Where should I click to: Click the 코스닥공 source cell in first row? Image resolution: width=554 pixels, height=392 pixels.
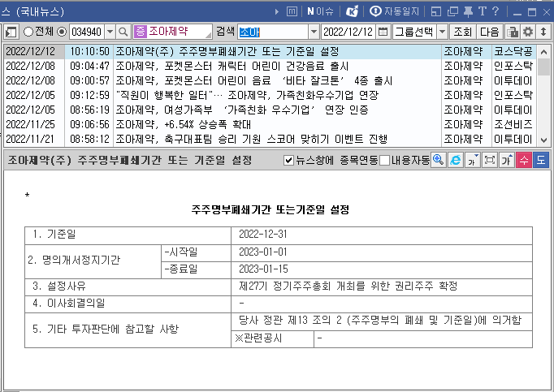click(x=513, y=52)
